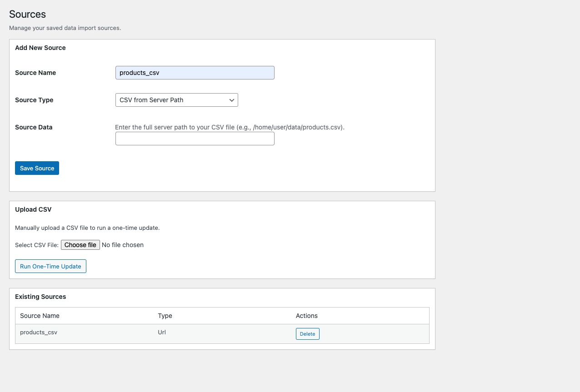The width and height of the screenshot is (580, 392).
Task: Click the Url type cell
Action: click(x=162, y=332)
